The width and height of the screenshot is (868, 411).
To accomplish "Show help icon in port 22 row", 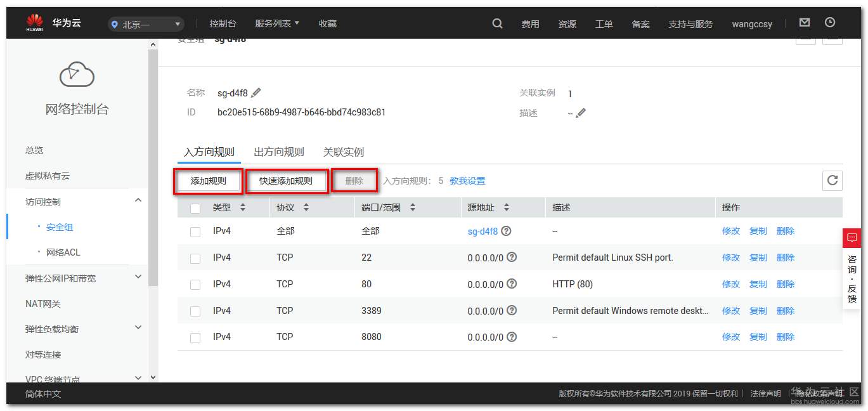I will point(512,257).
